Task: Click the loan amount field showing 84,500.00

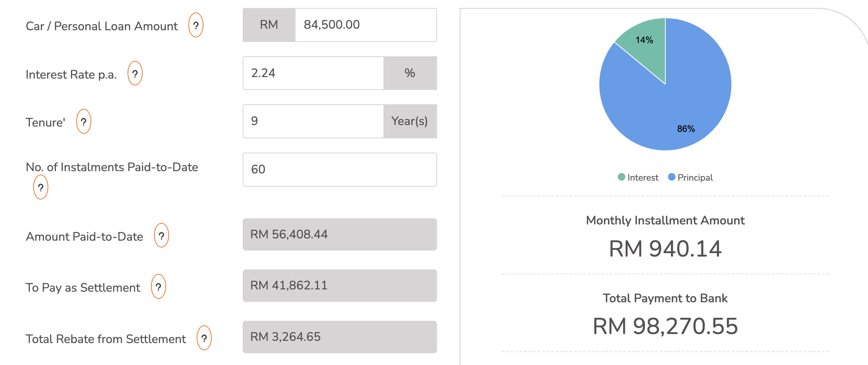Action: coord(365,25)
